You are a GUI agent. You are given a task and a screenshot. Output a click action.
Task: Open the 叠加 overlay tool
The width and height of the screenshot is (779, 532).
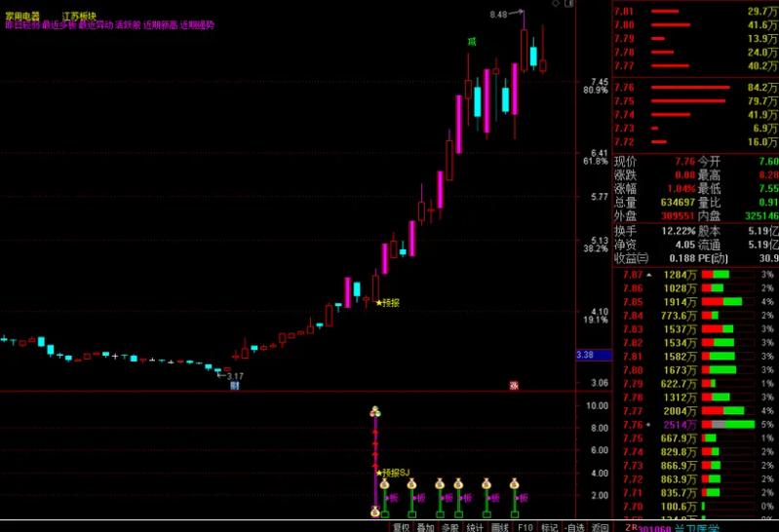[x=425, y=526]
